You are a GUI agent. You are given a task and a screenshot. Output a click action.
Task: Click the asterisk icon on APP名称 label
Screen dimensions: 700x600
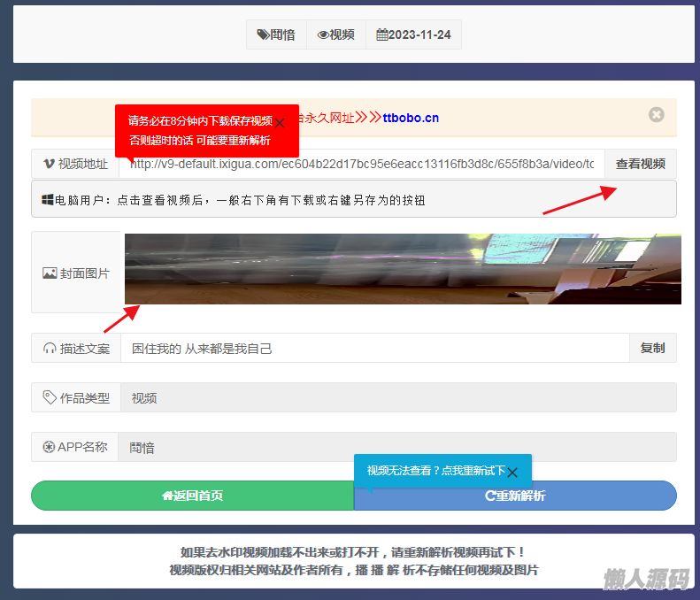click(49, 447)
